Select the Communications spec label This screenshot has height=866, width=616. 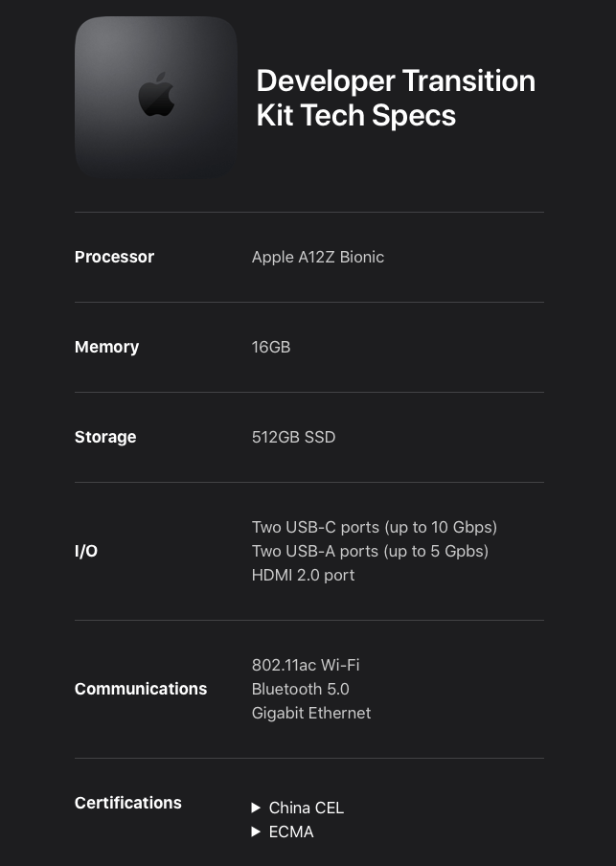(x=141, y=689)
